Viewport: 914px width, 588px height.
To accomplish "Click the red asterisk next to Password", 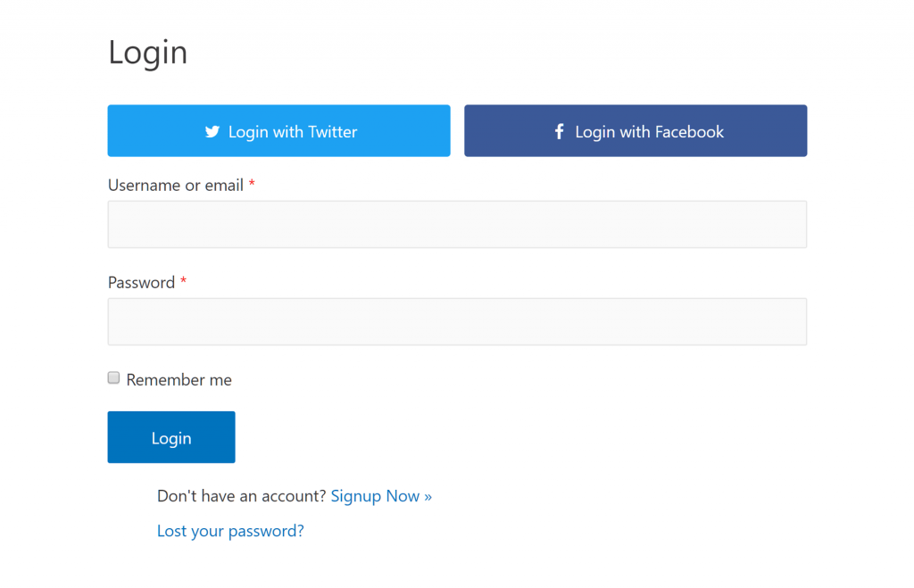I will pyautogui.click(x=183, y=282).
